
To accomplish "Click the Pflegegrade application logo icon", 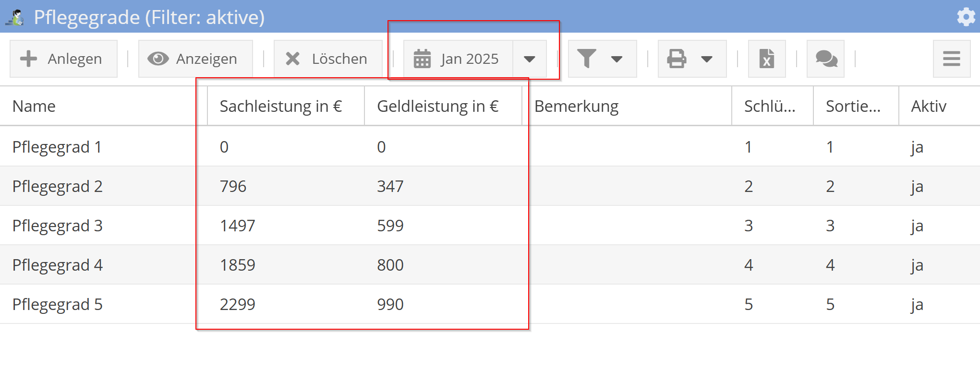I will [x=16, y=17].
